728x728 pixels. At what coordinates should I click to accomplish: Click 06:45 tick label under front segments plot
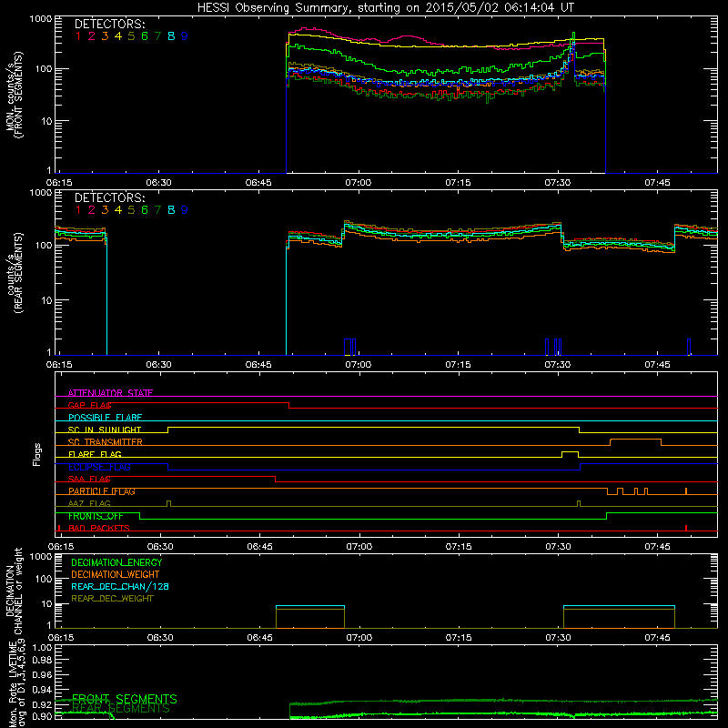pos(258,183)
